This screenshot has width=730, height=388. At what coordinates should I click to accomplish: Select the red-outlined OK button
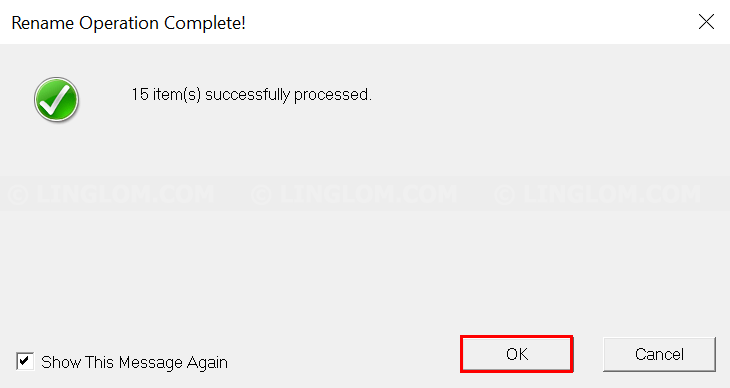(517, 354)
